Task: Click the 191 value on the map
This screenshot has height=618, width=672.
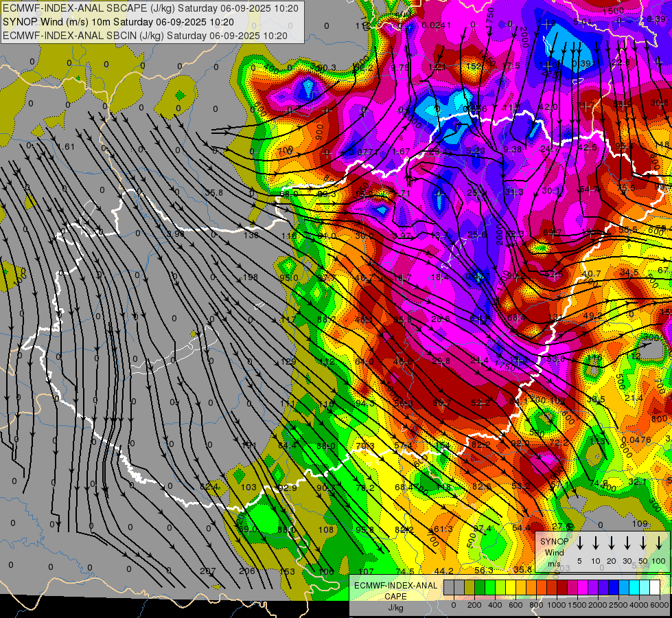Action: point(249,445)
